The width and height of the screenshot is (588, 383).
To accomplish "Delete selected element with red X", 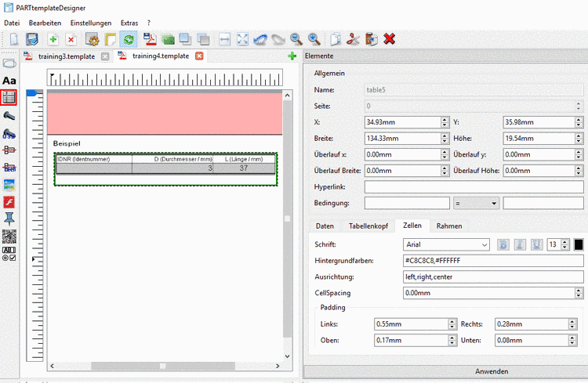I will 389,38.
